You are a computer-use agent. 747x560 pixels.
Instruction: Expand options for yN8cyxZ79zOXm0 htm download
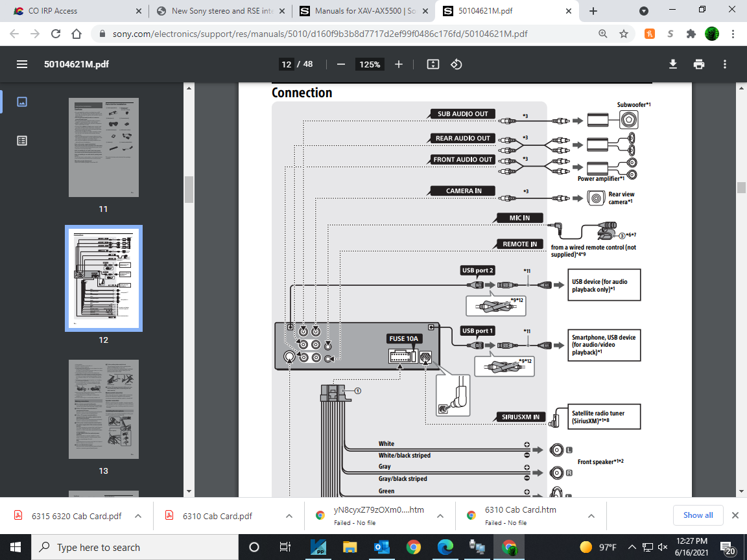coord(440,516)
